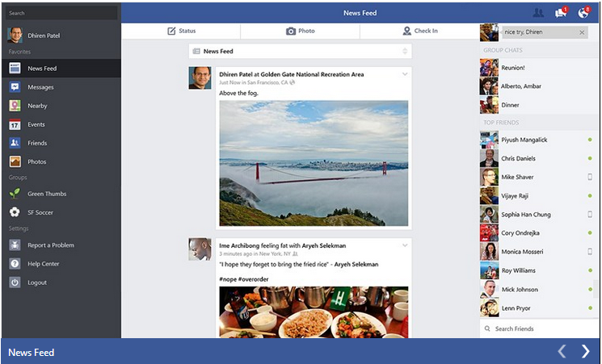
Task: Click News Feed icon in sidebar
Action: [15, 69]
